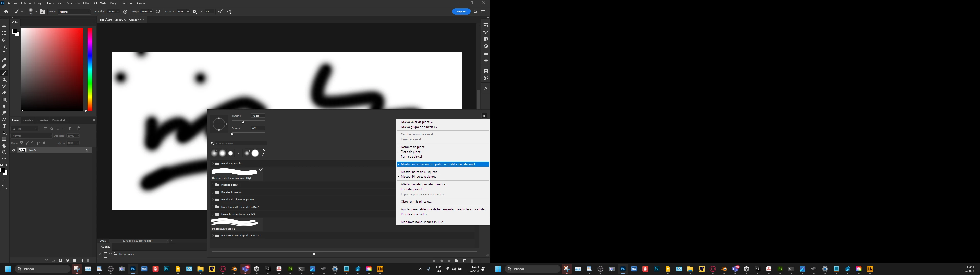Select the Eyedropper tool
Viewport: 980px width, 275px height.
click(x=4, y=60)
